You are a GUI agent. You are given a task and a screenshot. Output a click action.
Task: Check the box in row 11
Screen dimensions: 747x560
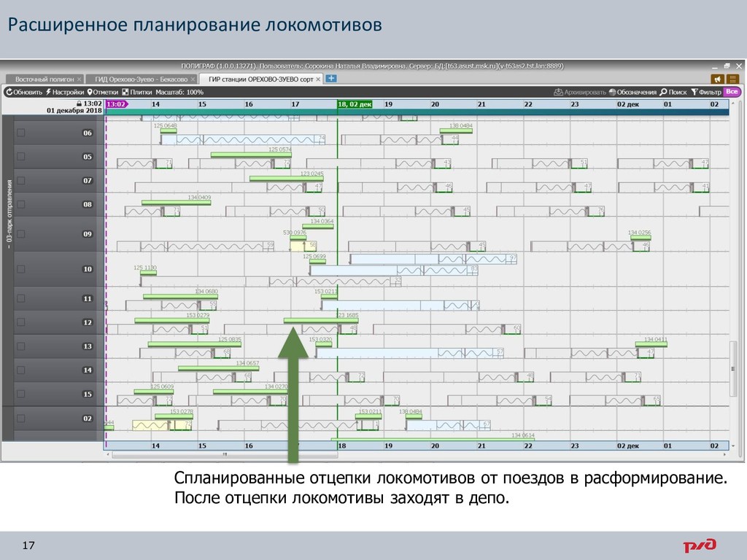coord(21,298)
